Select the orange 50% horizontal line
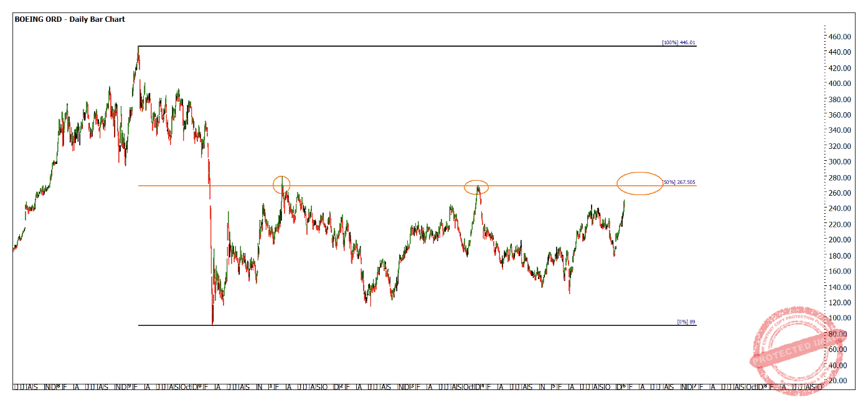Viewport: 868px width, 405px height. [374, 186]
